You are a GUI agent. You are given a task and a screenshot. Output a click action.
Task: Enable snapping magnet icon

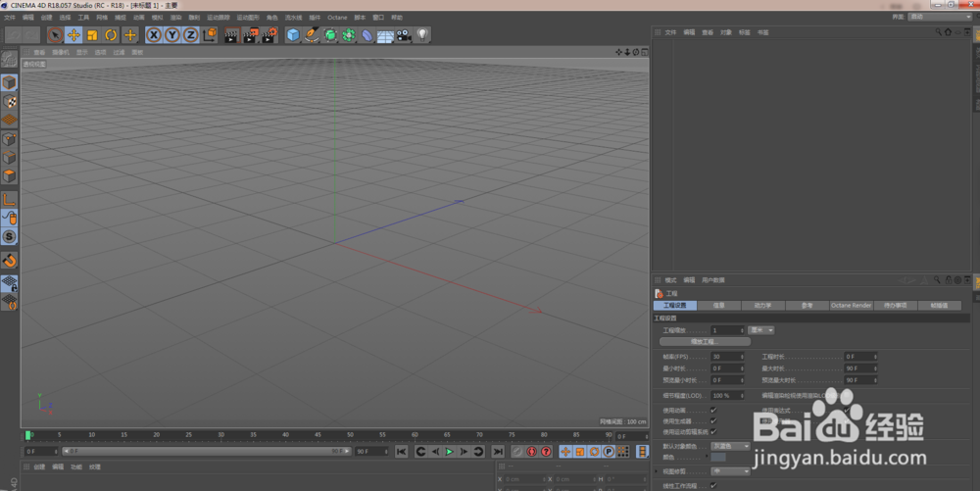pyautogui.click(x=10, y=261)
